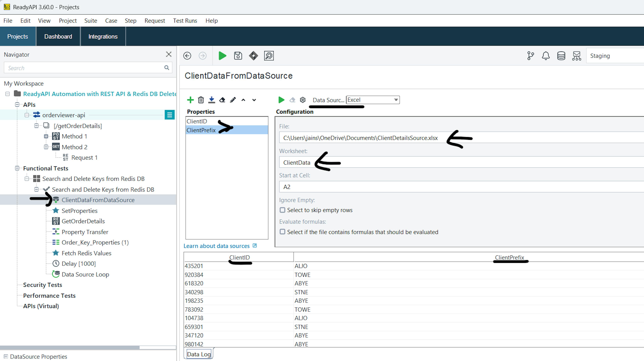The height and width of the screenshot is (361, 644).
Task: Open the Test Runs menu
Action: point(185,21)
